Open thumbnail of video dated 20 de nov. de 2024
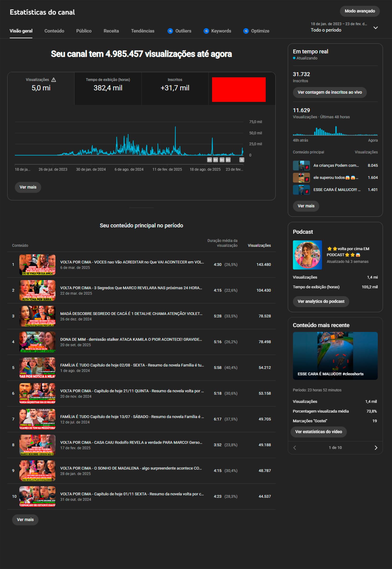Screen dimensions: 392x569 tap(37, 393)
